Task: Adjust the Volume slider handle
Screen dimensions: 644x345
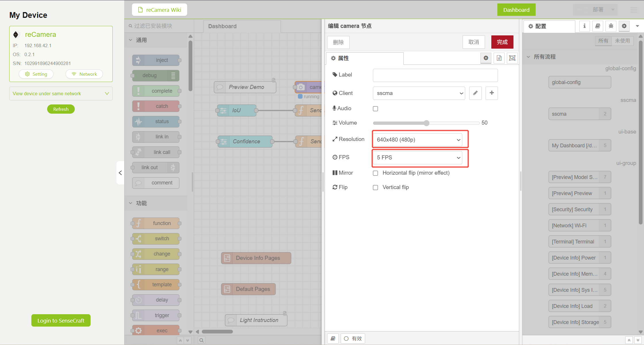Action: tap(427, 123)
